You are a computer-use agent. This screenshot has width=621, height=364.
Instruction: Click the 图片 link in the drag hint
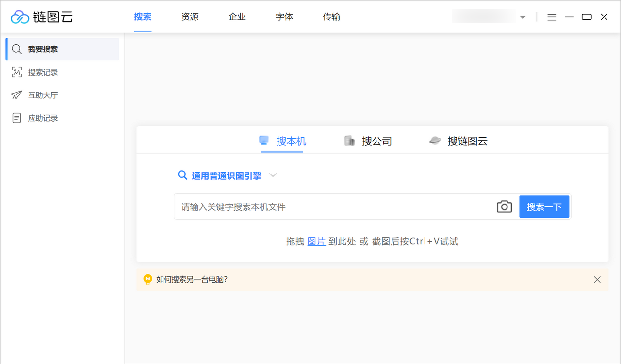click(x=316, y=241)
